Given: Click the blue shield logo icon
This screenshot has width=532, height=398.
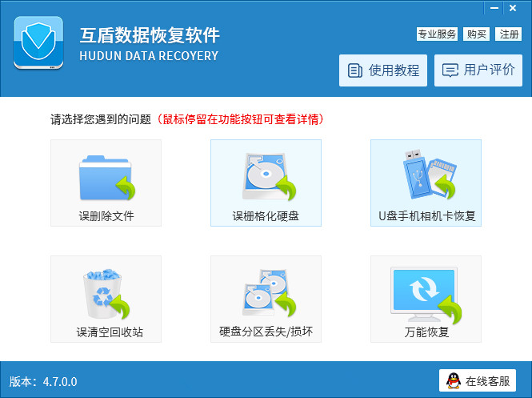Looking at the screenshot, I should (x=38, y=42).
